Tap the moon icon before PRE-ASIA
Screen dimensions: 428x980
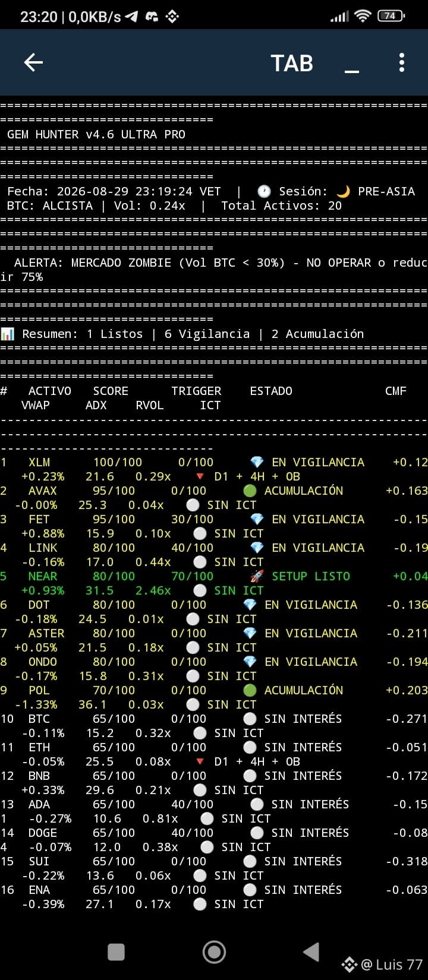(x=343, y=191)
